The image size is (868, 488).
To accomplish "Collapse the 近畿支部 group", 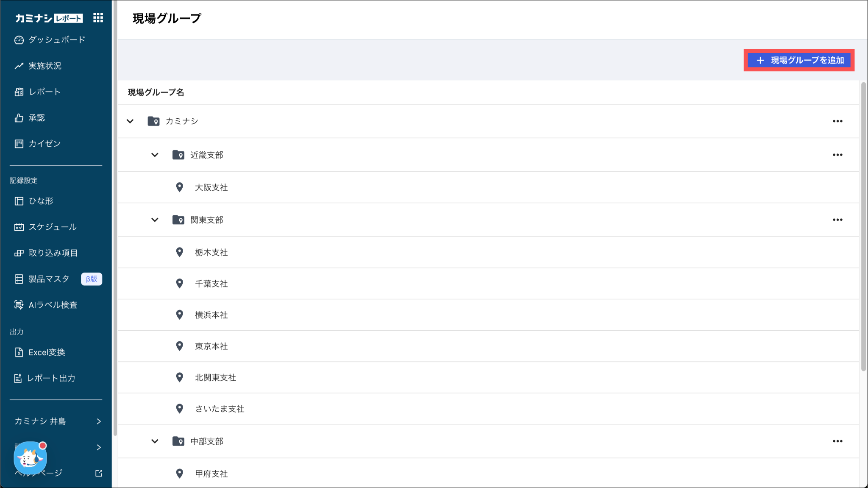I will 155,155.
